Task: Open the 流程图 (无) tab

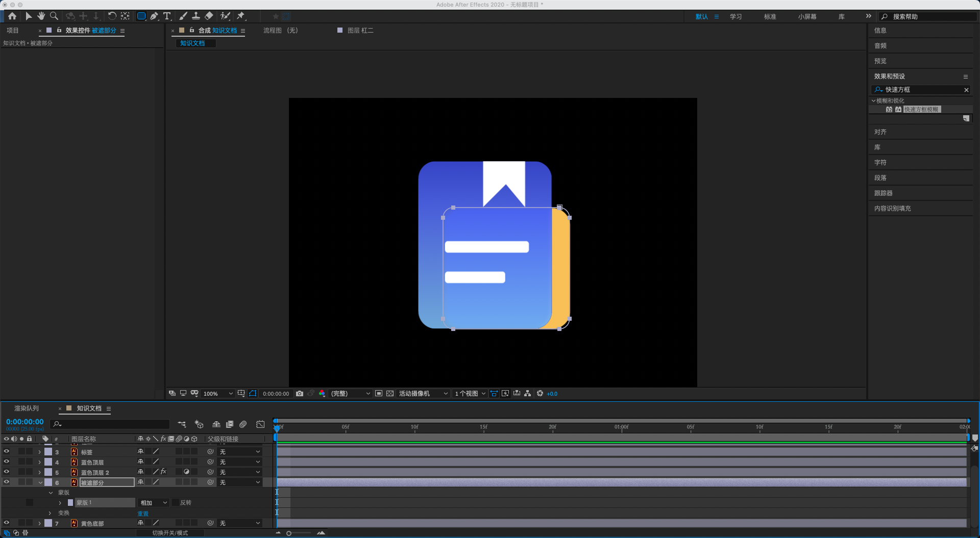Action: pos(281,31)
